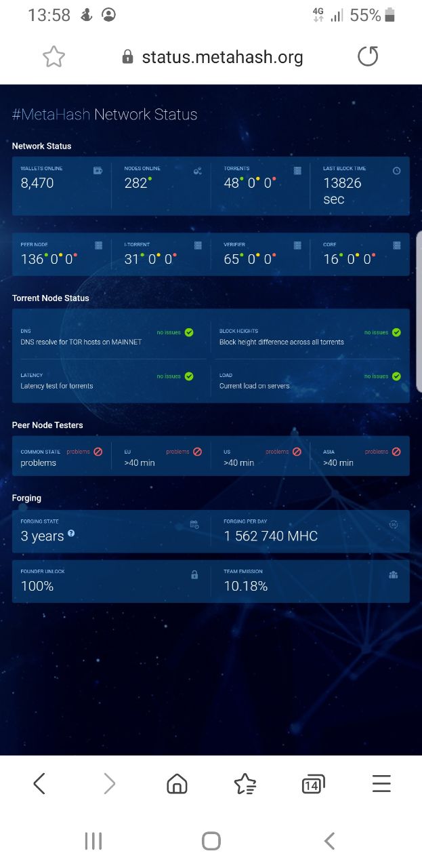The height and width of the screenshot is (868, 422).
Task: Click the clock icon in Last Block Time card
Action: [396, 171]
